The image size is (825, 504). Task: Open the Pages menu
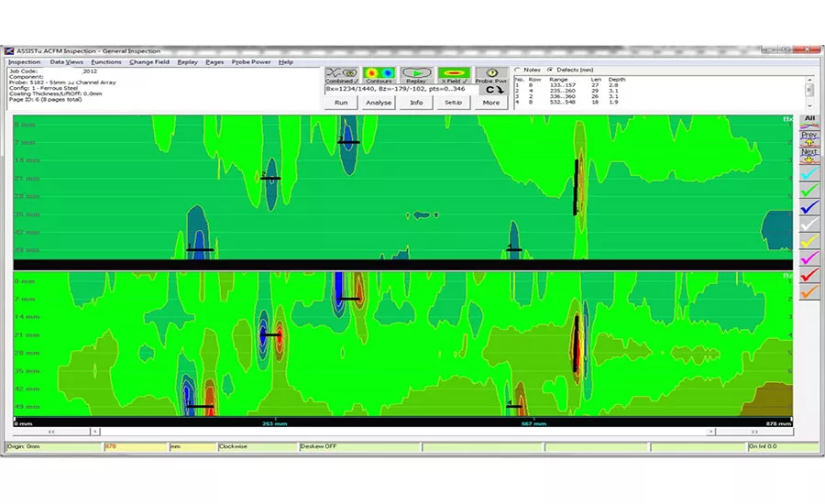pyautogui.click(x=214, y=62)
